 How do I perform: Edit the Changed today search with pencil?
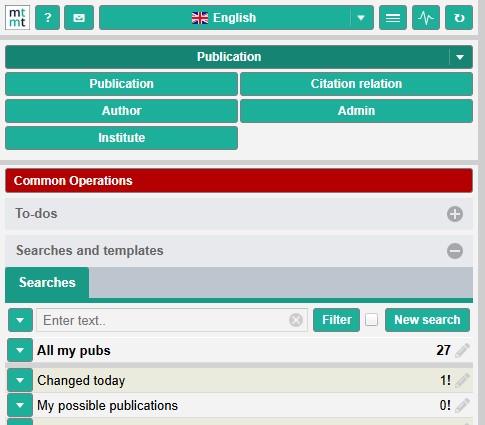pos(463,380)
